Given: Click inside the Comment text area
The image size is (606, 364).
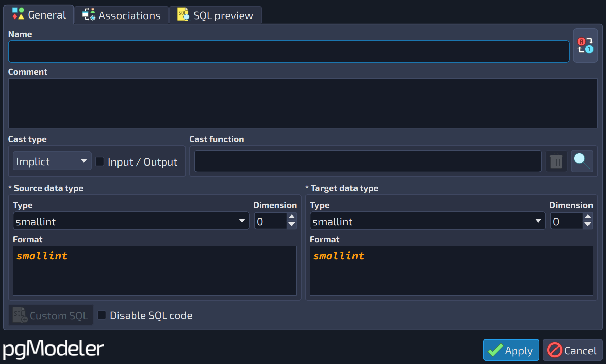Looking at the screenshot, I should pyautogui.click(x=303, y=103).
